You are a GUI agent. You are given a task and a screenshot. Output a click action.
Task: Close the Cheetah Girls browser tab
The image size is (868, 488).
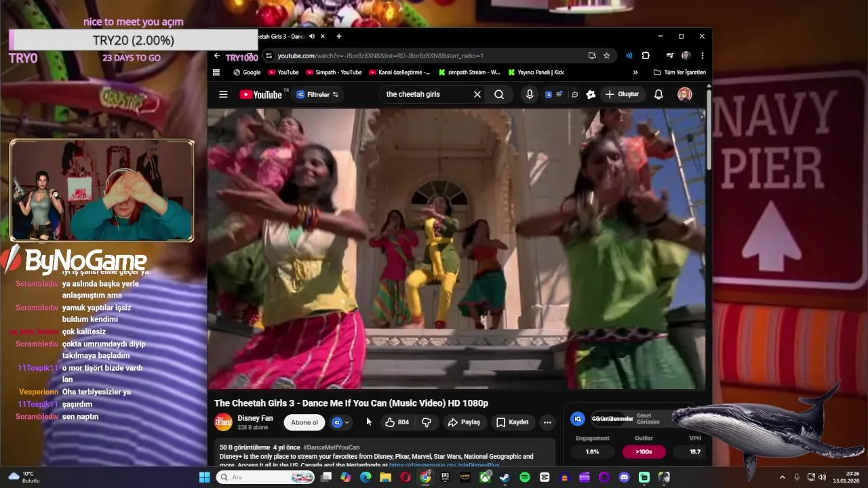tap(323, 36)
